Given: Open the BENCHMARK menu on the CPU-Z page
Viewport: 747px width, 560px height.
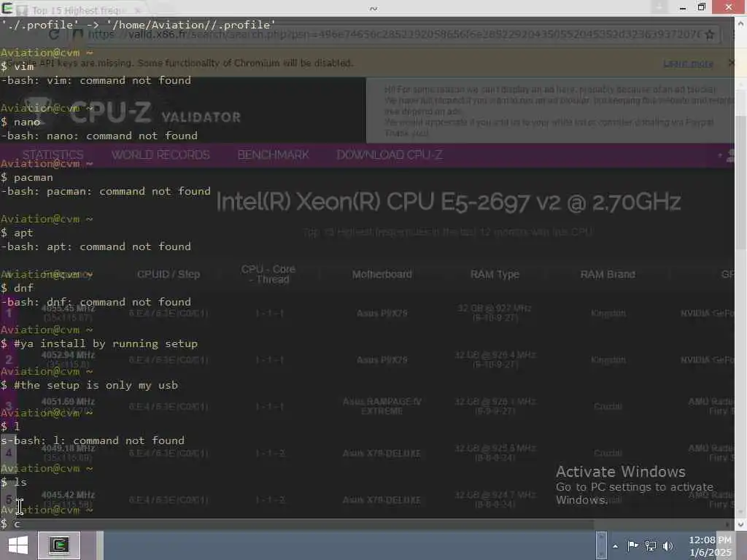Looking at the screenshot, I should [274, 155].
